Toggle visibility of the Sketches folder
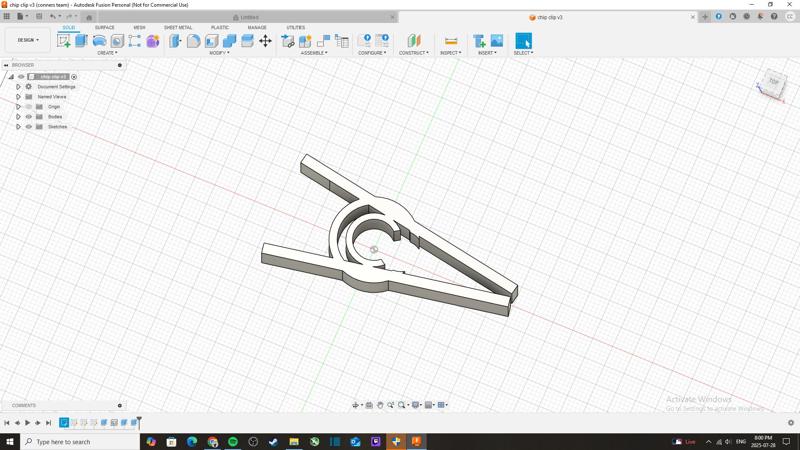 tap(29, 127)
